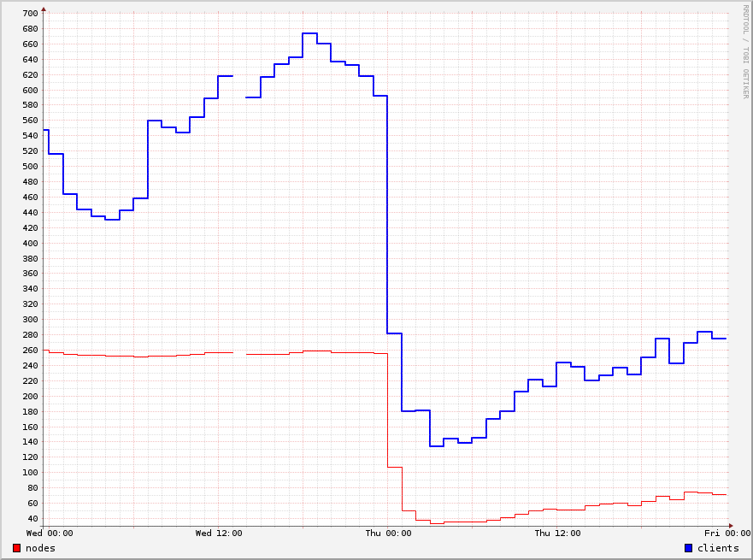The height and width of the screenshot is (560, 753).
Task: Click the 560 y-axis value
Action: 30,120
